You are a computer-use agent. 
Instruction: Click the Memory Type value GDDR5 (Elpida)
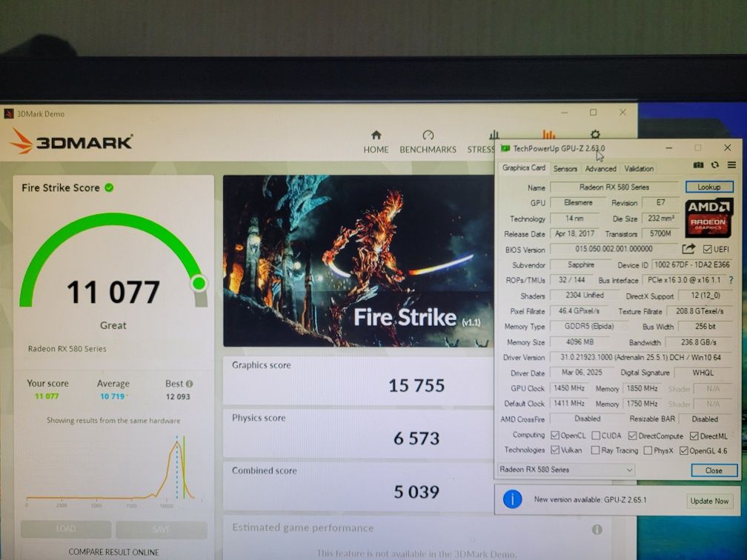point(589,326)
